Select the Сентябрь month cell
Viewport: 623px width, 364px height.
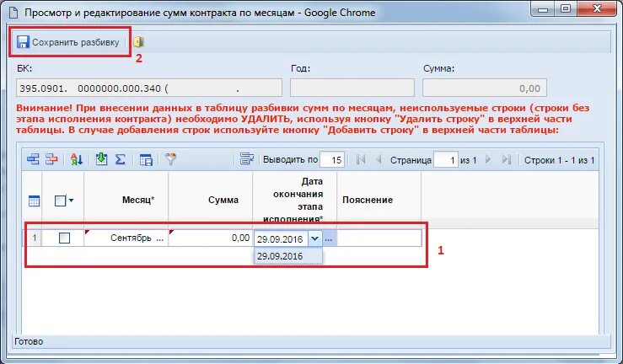(x=126, y=238)
